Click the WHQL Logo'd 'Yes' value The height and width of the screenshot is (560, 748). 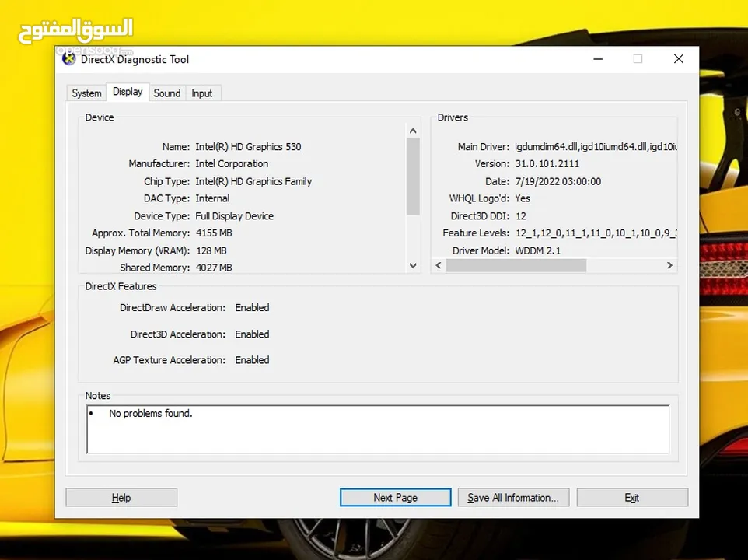(523, 198)
